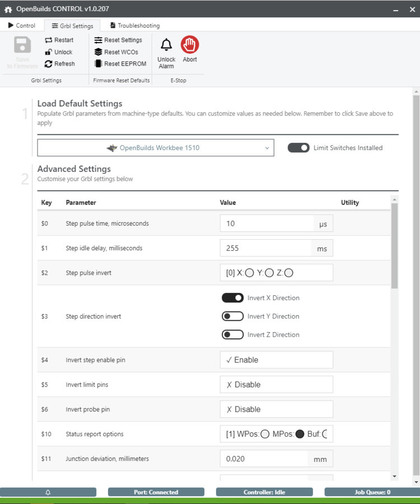
Task: Click the Restart Grbl icon
Action: pyautogui.click(x=49, y=40)
